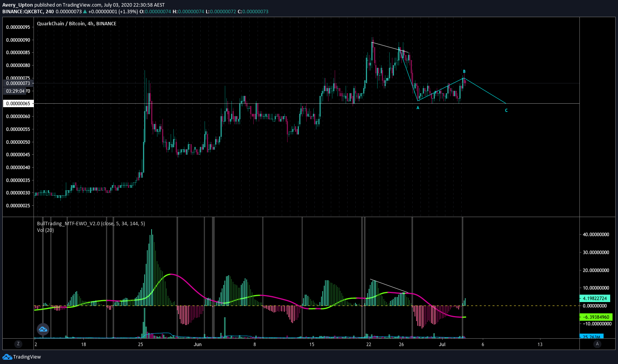Image resolution: width=618 pixels, height=364 pixels.
Task: Select the white trendline above the price highs
Action: [390, 47]
